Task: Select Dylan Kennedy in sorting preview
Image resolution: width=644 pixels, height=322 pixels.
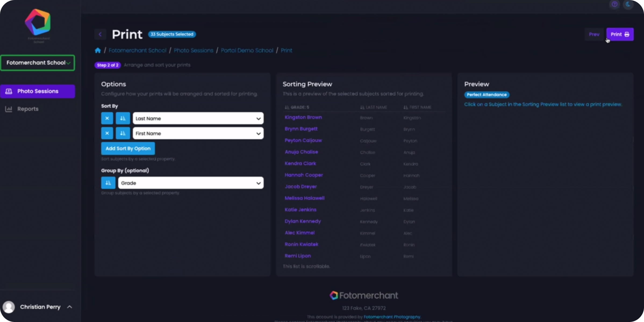Action: (303, 221)
